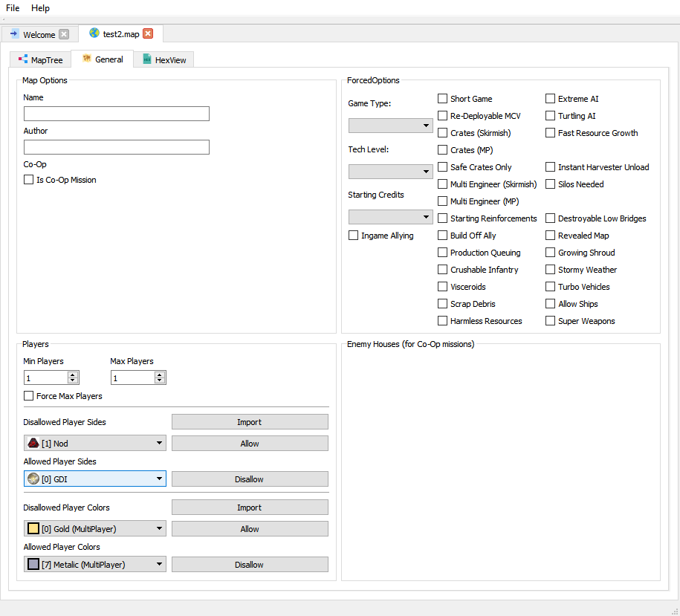Click the HexView tab icon
The width and height of the screenshot is (680, 616).
pos(147,59)
